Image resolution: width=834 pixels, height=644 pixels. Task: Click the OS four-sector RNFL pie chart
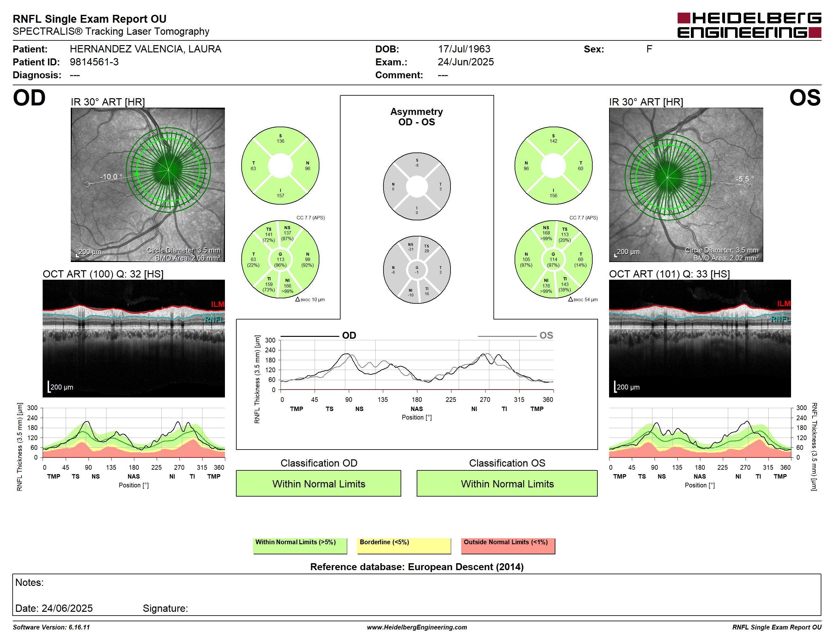553,166
